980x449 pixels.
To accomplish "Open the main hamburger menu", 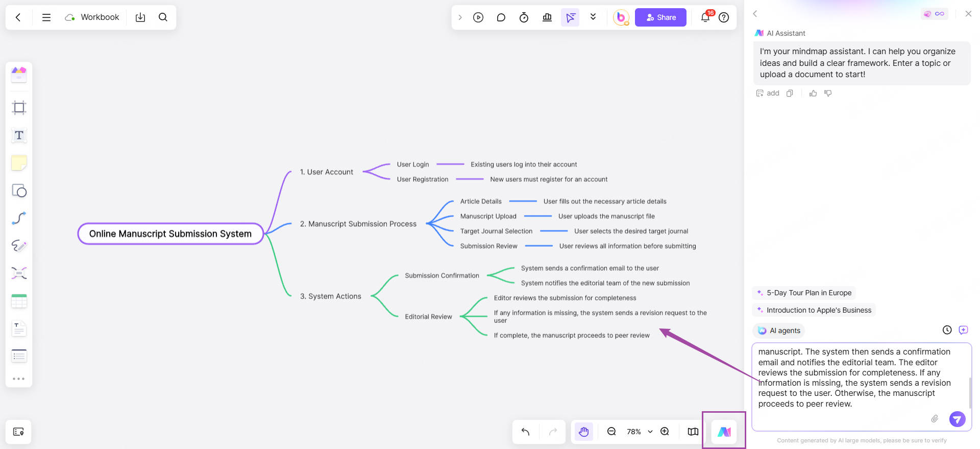I will 46,17.
